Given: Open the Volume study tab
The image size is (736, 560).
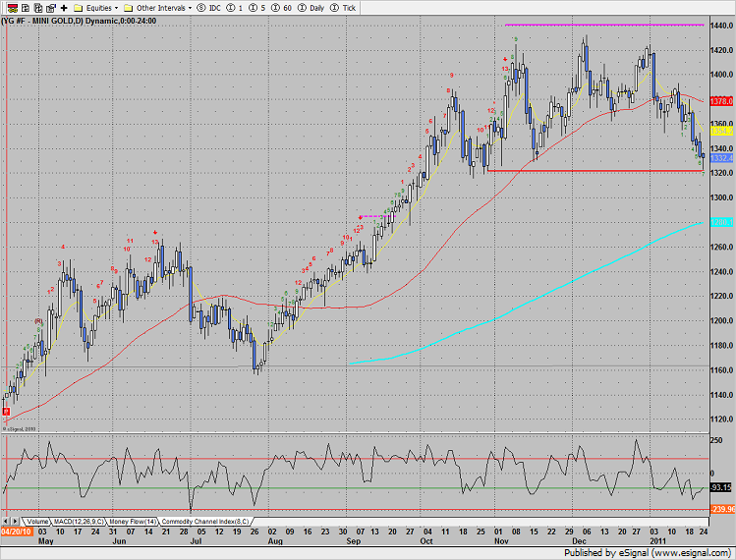Looking at the screenshot, I should pyautogui.click(x=39, y=520).
